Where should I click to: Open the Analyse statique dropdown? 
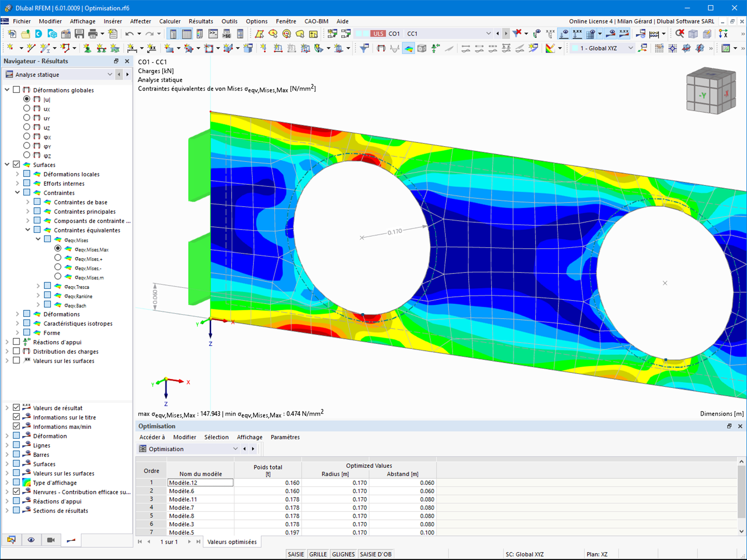(59, 74)
